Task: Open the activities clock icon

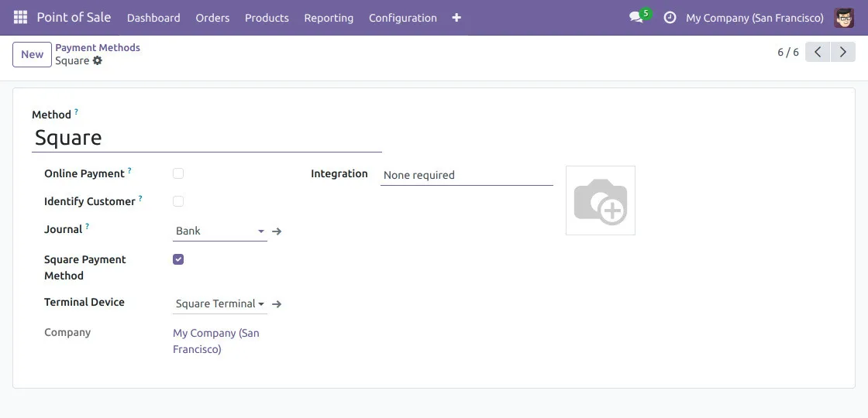Action: tap(670, 18)
